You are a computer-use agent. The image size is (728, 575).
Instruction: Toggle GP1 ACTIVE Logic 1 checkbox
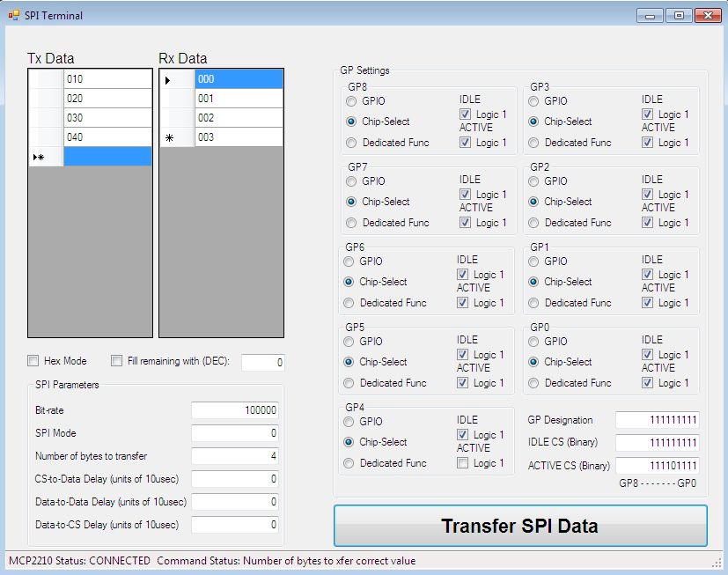[x=647, y=303]
